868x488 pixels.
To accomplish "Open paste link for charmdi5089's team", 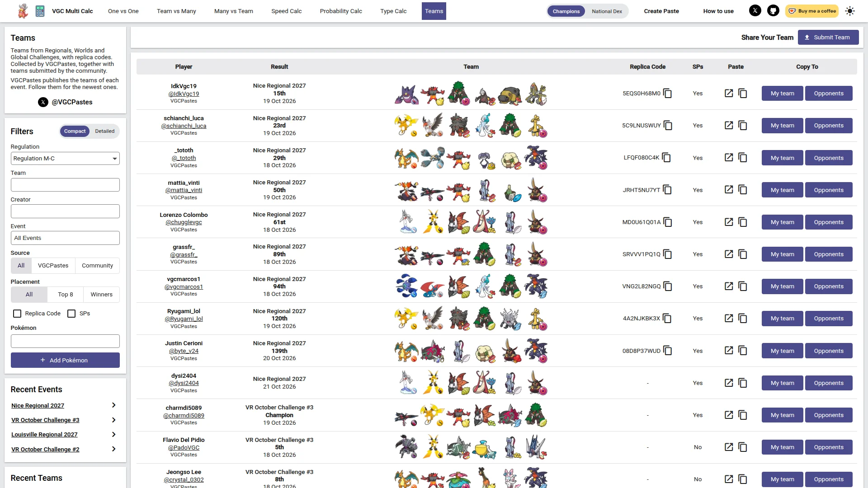I will click(x=729, y=415).
